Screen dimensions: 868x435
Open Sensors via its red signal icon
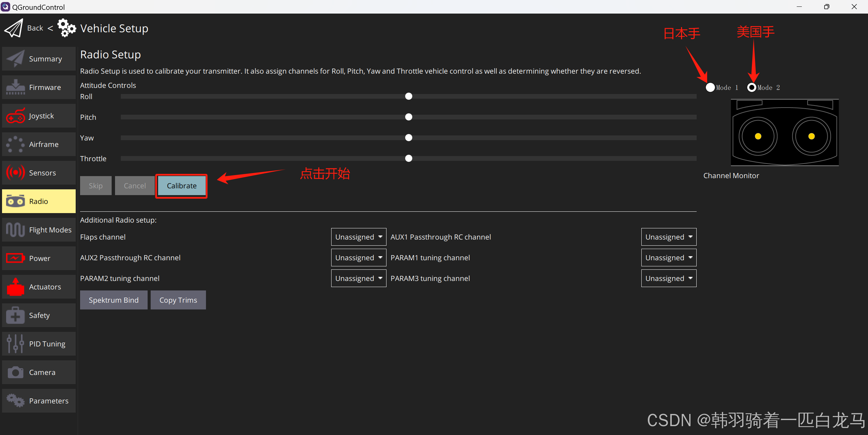pos(15,173)
